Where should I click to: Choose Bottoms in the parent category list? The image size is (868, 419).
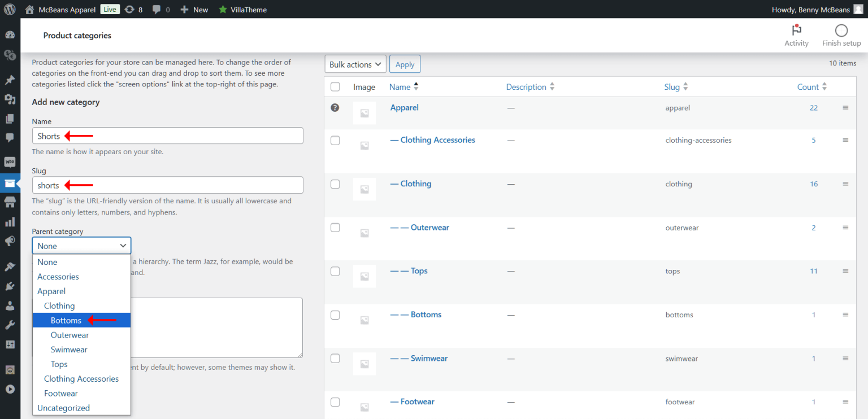coord(81,320)
